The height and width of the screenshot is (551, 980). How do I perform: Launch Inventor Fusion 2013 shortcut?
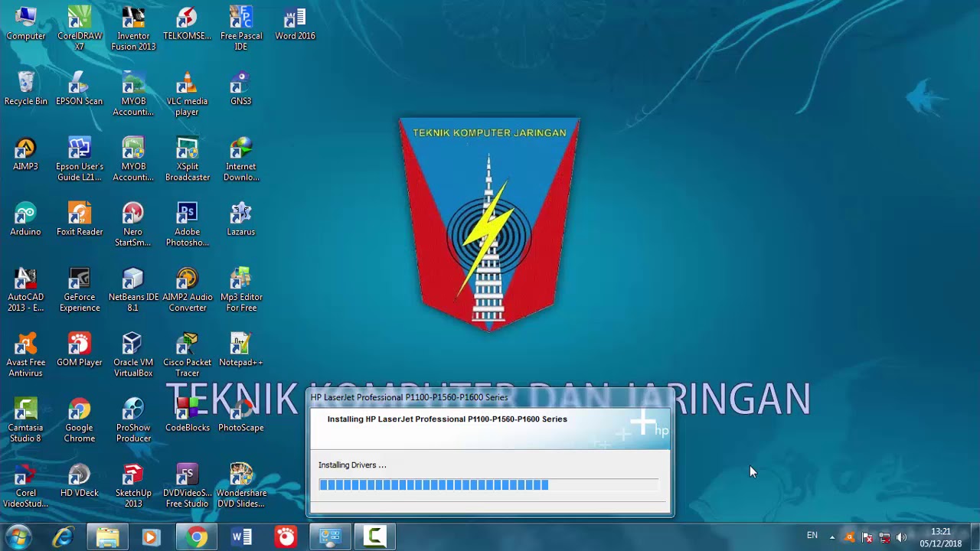133,28
